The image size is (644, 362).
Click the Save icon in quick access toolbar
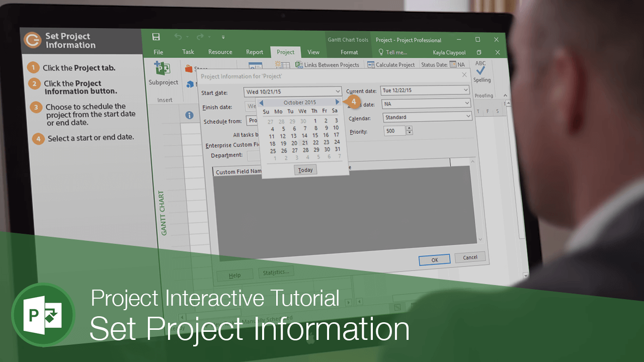point(156,37)
